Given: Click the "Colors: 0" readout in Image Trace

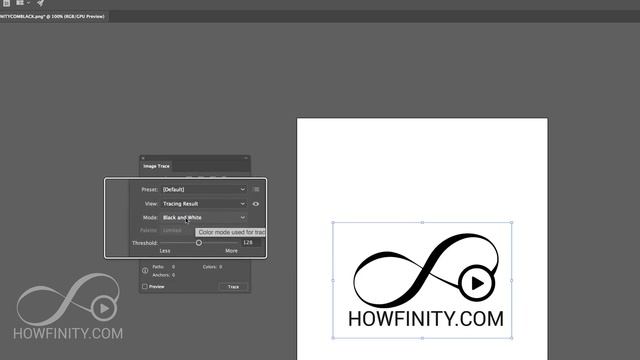Looking at the screenshot, I should (x=212, y=267).
